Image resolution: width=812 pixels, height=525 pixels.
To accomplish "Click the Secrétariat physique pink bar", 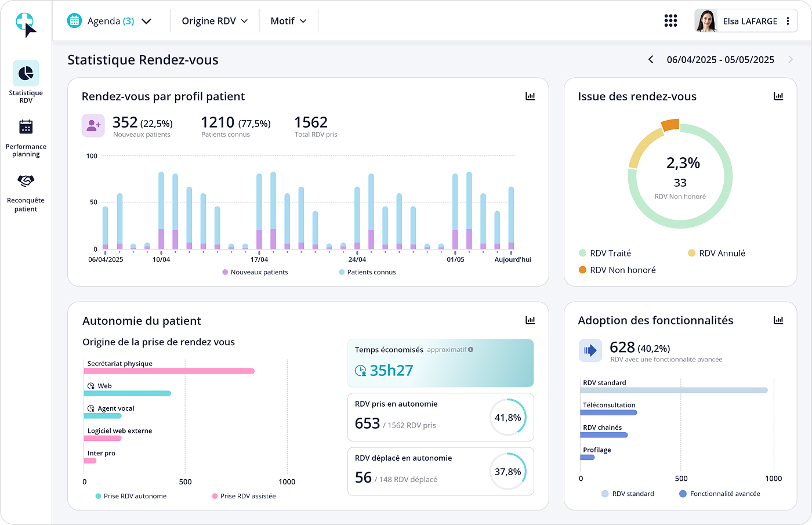I will coord(169,371).
